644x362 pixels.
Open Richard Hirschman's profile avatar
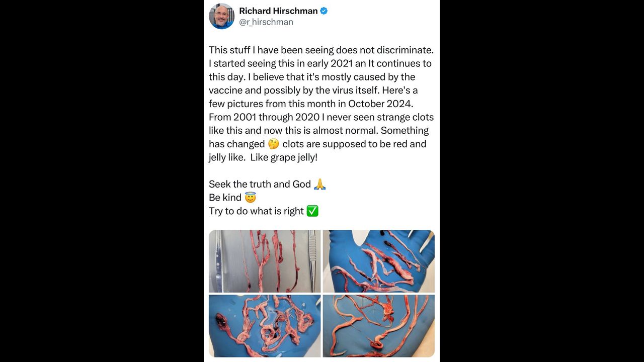[x=222, y=16]
